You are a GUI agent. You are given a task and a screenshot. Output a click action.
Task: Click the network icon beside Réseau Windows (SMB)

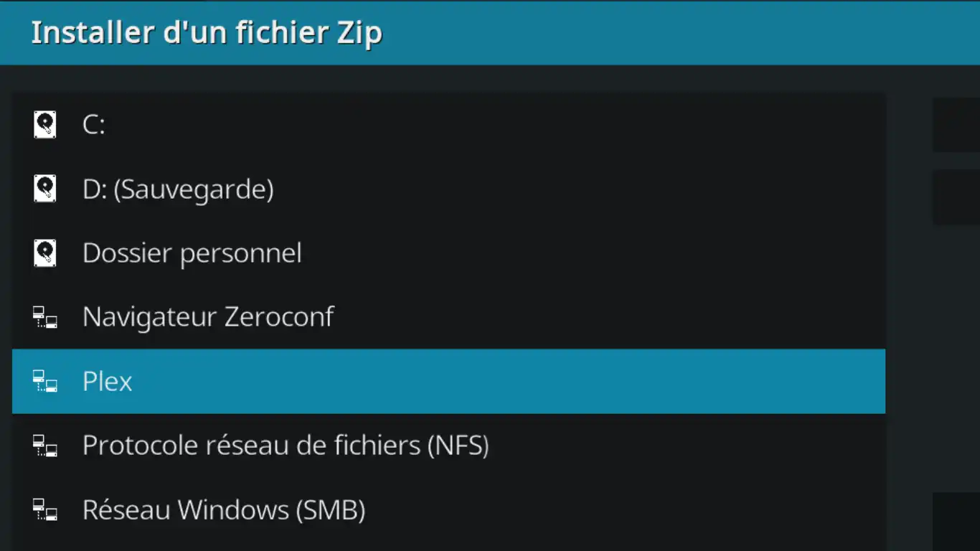(x=44, y=510)
